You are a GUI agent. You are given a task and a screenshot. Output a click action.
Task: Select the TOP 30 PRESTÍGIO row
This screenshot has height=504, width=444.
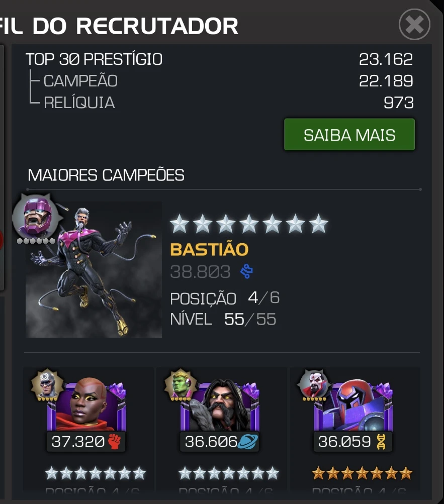click(219, 59)
